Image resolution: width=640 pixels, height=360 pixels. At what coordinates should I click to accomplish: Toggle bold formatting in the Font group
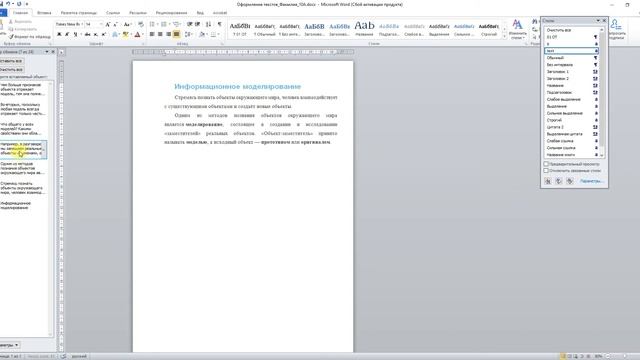[59, 34]
